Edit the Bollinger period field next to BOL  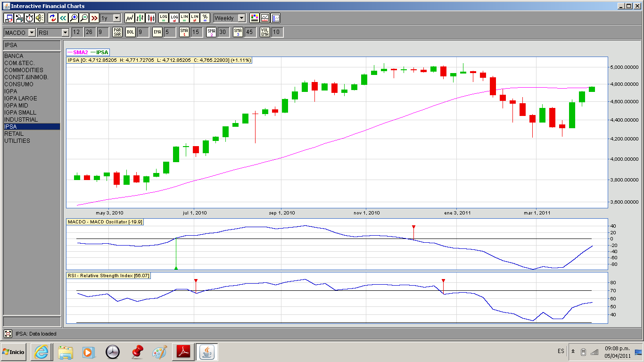143,32
